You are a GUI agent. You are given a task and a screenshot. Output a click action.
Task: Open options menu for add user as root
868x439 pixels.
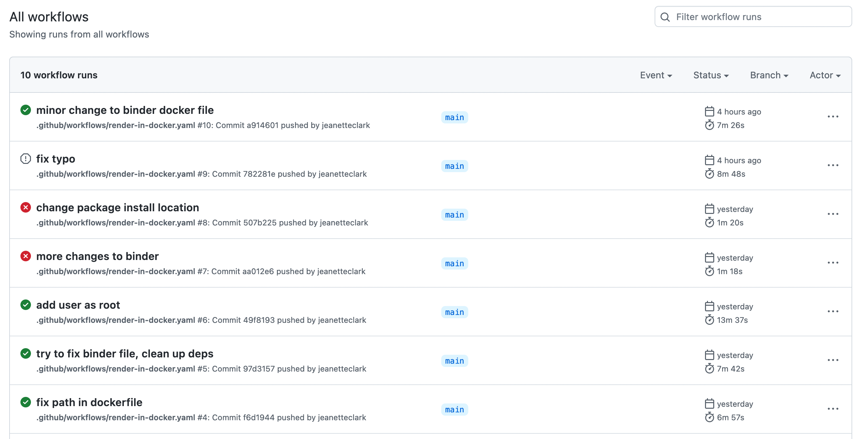pos(833,311)
